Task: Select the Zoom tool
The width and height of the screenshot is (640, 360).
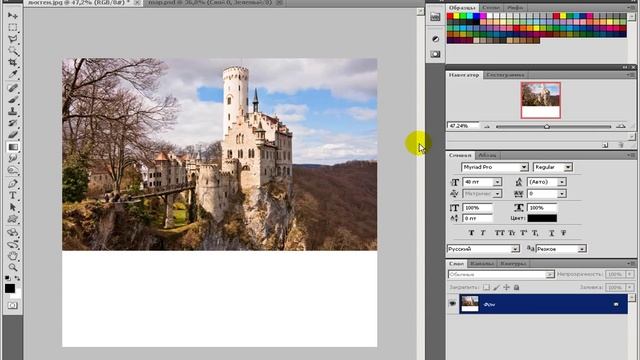Action: (13, 268)
